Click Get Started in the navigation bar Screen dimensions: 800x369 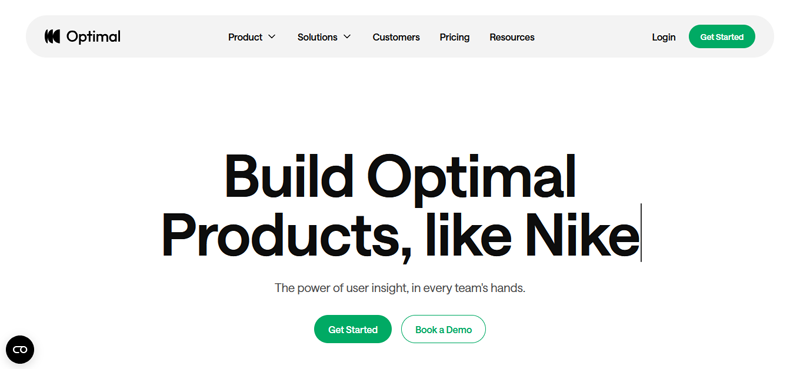tap(721, 37)
